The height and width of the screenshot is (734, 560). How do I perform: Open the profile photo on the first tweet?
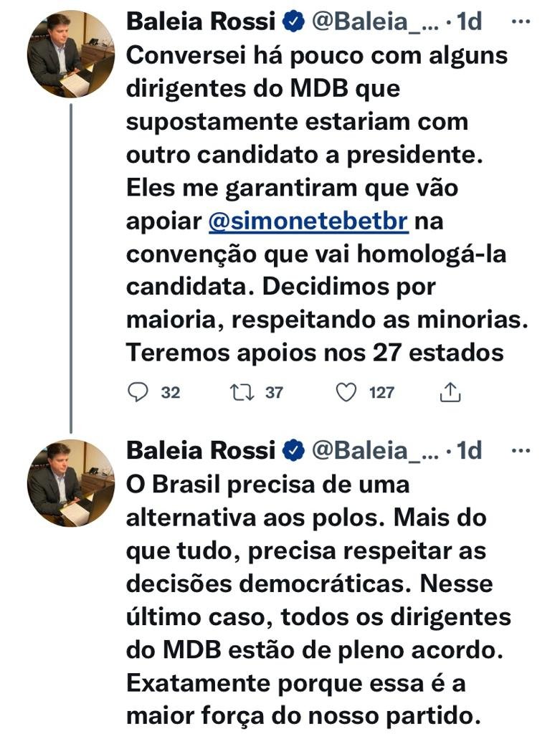coord(71,54)
